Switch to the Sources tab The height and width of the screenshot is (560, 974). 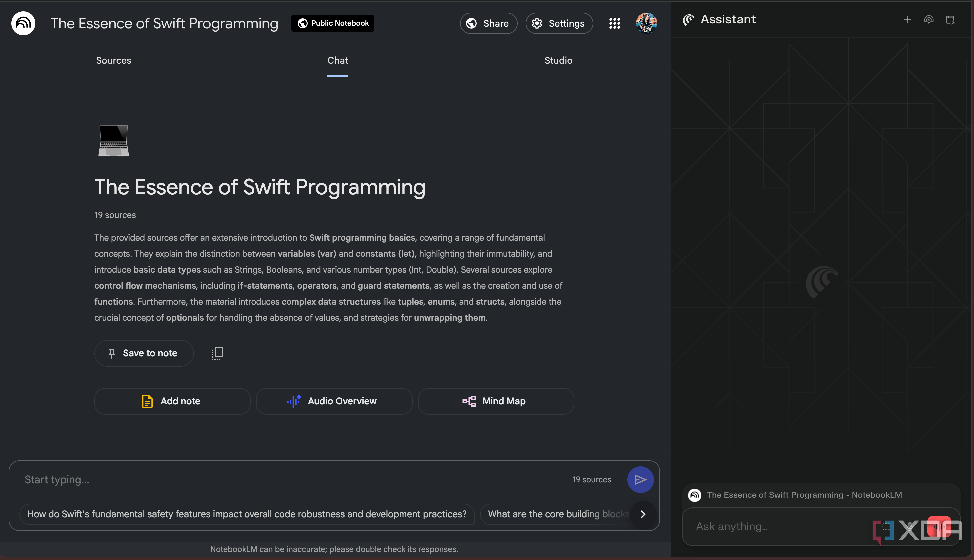coord(113,60)
